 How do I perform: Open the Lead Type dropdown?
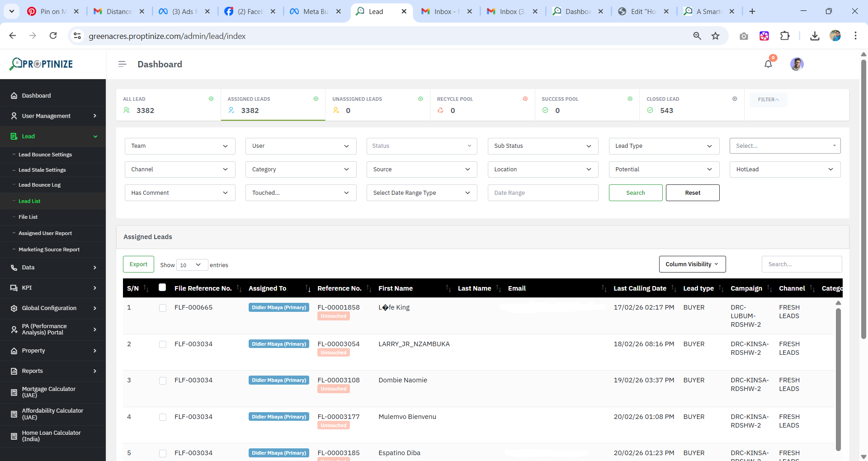point(664,146)
